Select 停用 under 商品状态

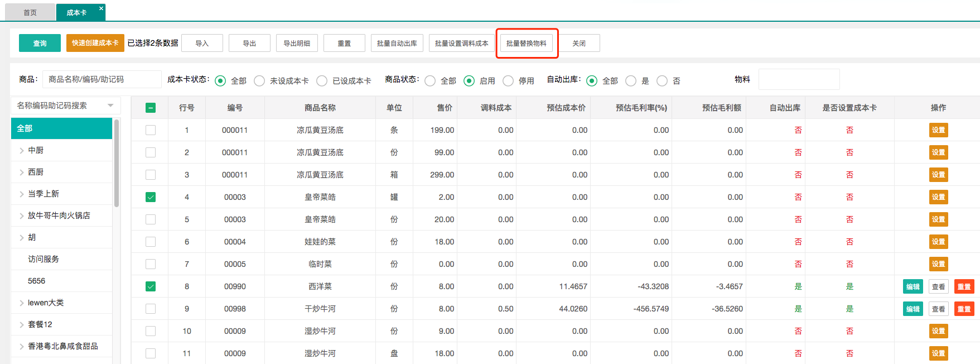(508, 81)
